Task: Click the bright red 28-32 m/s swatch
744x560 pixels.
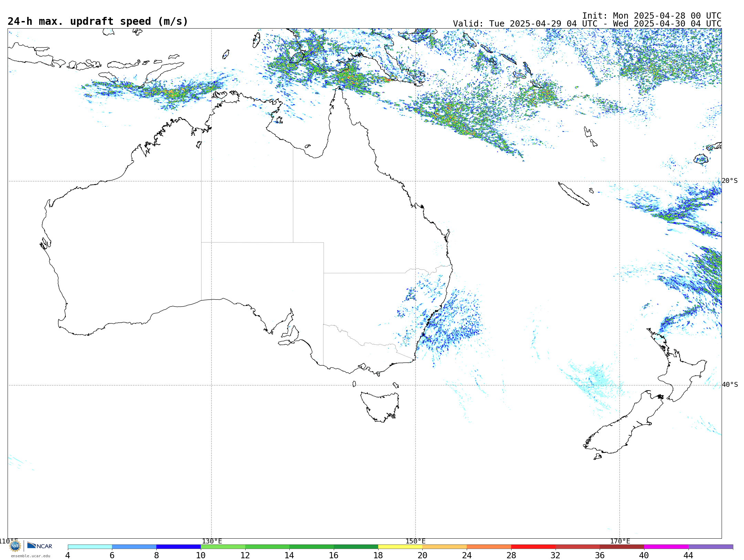Action: (x=533, y=547)
